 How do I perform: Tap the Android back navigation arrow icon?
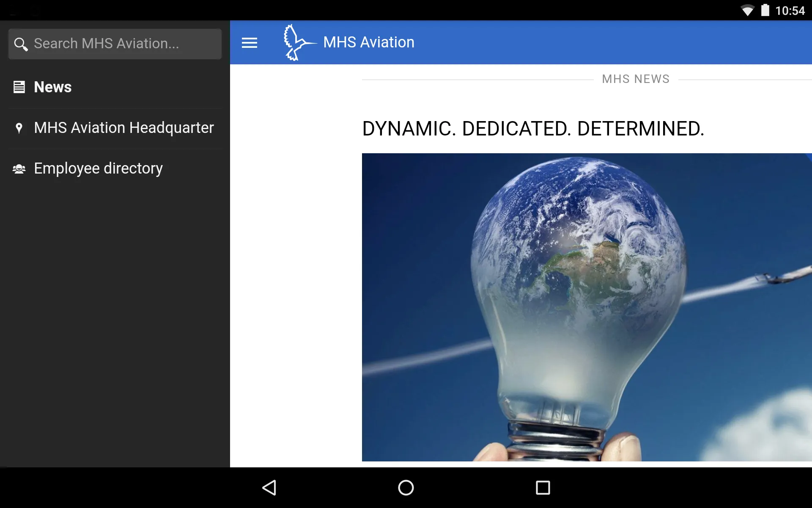[271, 486]
